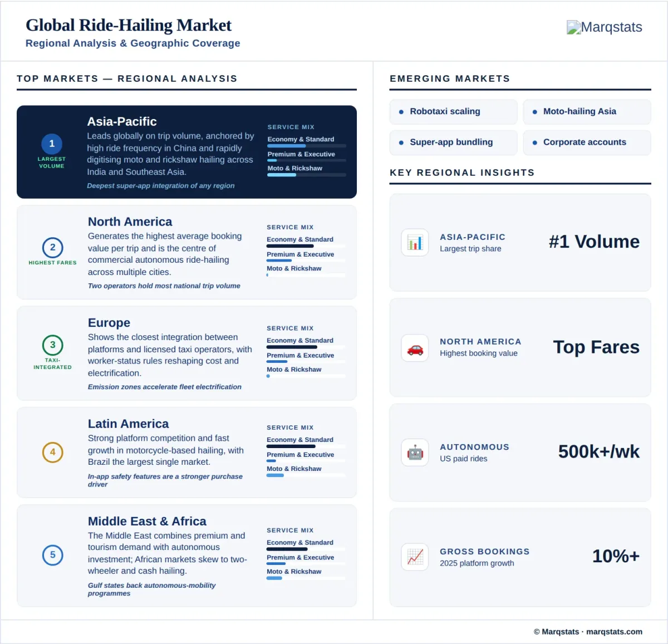Open the Asia-Pacific region heading
Viewport: 668px width, 644px height.
point(122,121)
